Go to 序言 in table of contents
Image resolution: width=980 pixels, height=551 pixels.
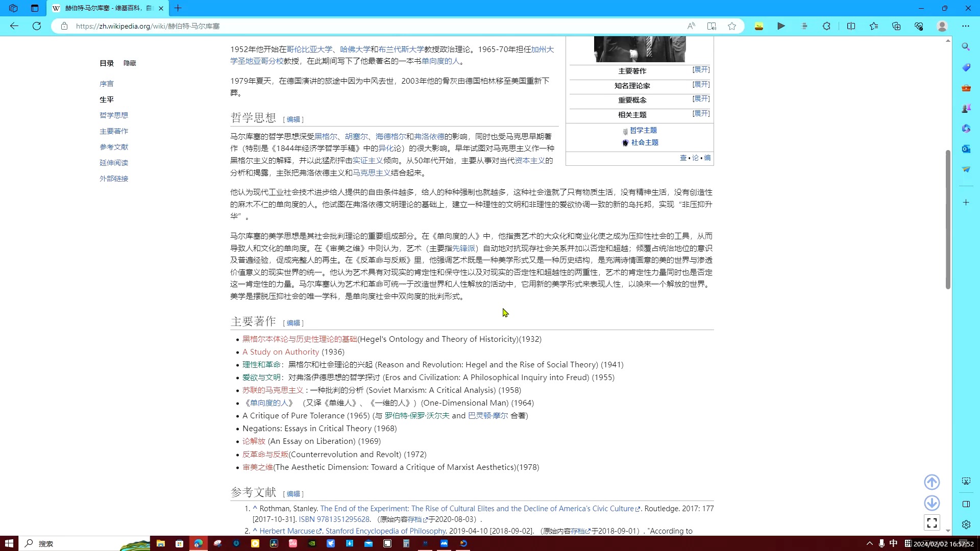click(107, 84)
